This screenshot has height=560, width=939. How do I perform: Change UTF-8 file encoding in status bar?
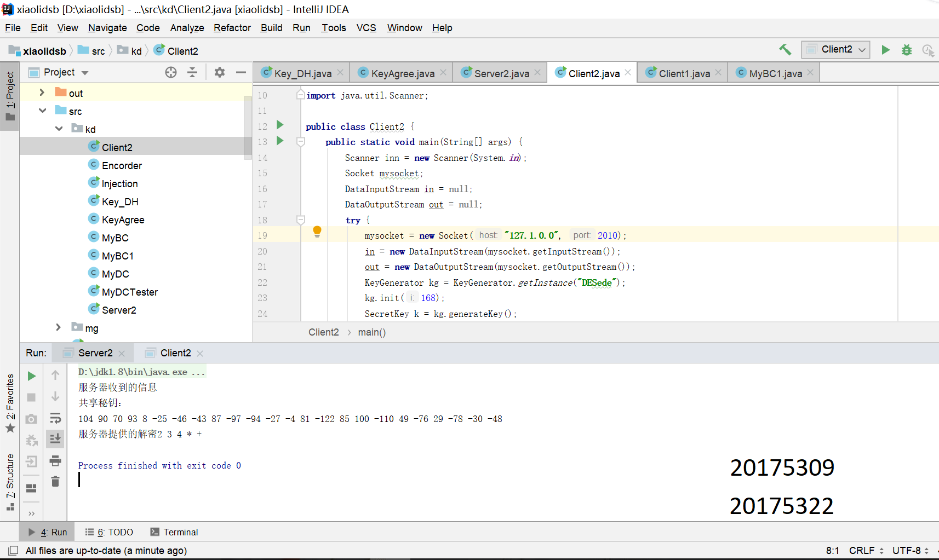[911, 551]
